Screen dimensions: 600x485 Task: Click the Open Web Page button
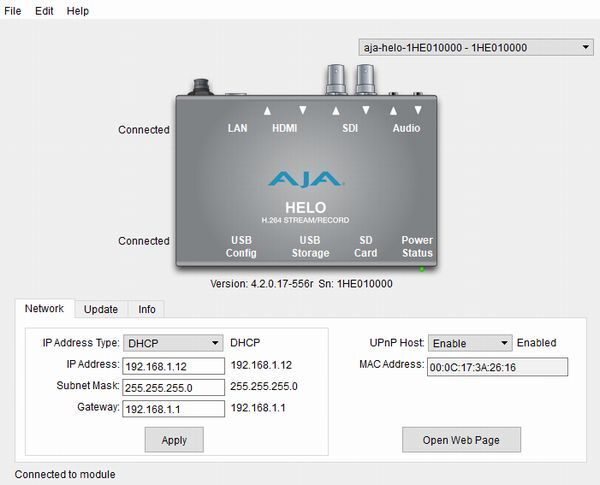pyautogui.click(x=461, y=440)
